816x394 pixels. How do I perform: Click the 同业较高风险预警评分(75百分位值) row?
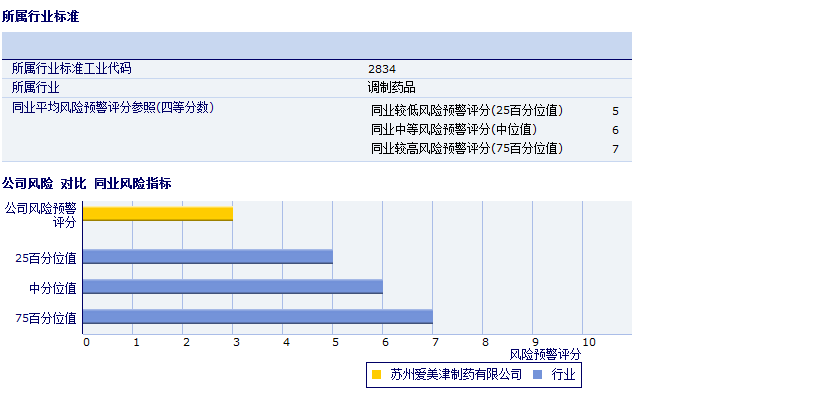[x=495, y=149]
